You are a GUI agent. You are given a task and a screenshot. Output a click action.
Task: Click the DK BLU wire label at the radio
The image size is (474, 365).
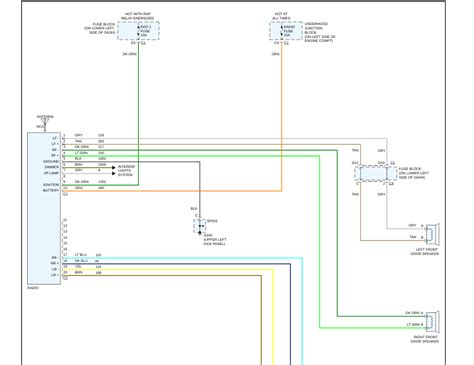(x=81, y=261)
